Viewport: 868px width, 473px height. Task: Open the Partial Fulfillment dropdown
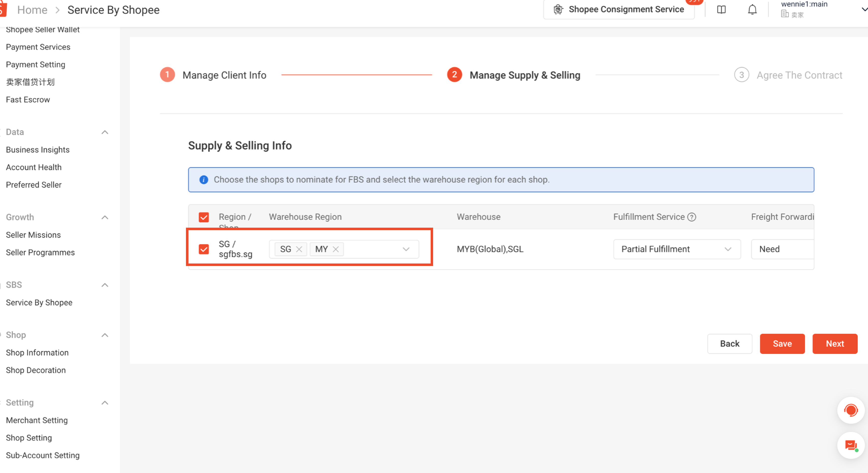coord(677,249)
